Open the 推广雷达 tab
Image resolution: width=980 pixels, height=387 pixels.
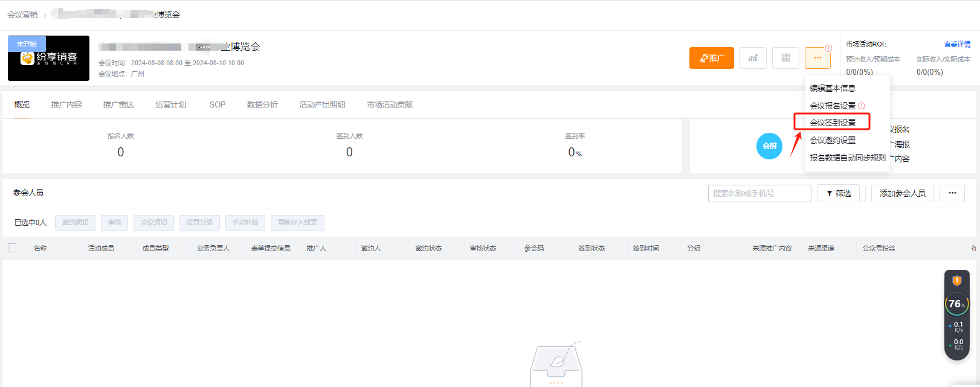[x=118, y=104]
